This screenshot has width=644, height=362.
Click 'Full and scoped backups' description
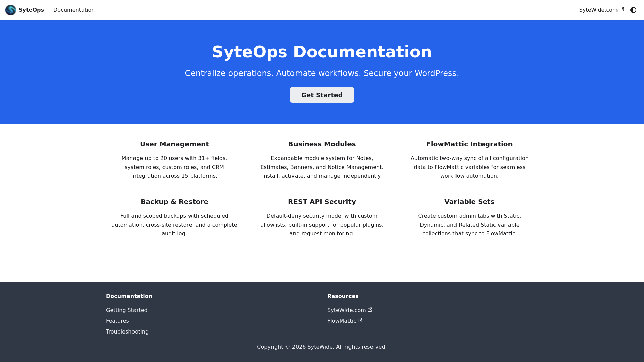(x=174, y=225)
